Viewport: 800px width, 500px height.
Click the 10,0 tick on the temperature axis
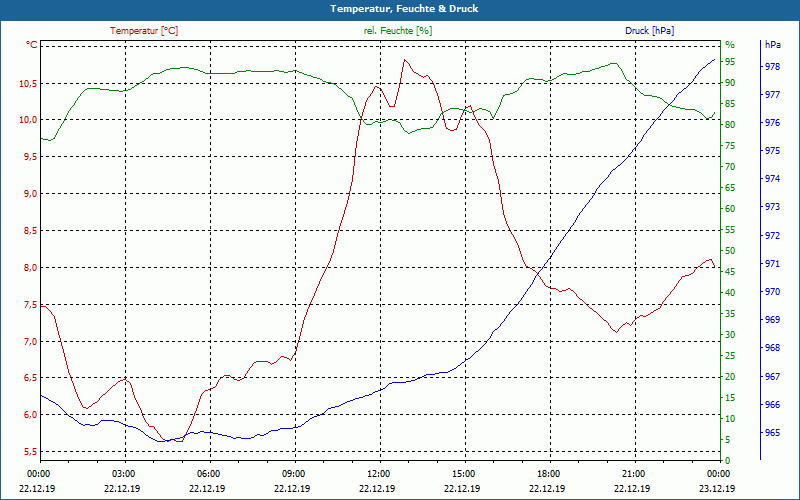[x=29, y=120]
